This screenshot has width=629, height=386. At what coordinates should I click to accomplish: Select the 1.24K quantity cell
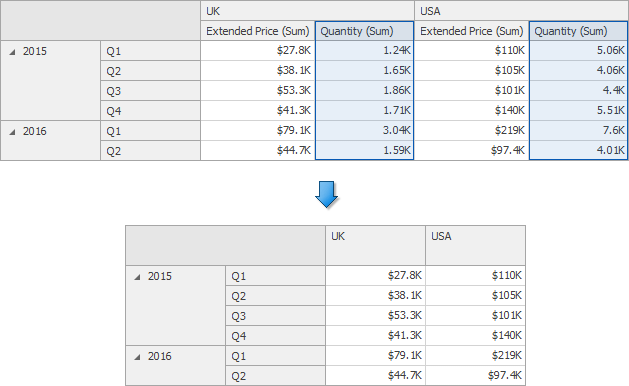[365, 51]
